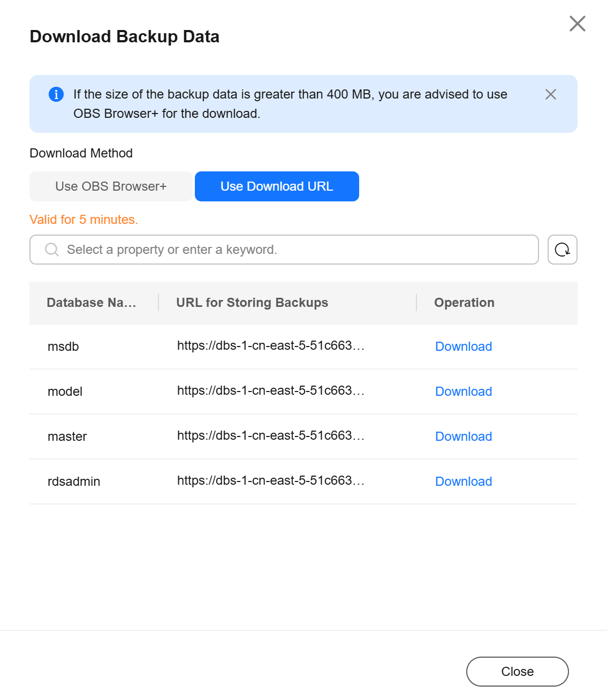Select the Use OBS Browser+ method
Screen dimensions: 607x700
coord(111,186)
